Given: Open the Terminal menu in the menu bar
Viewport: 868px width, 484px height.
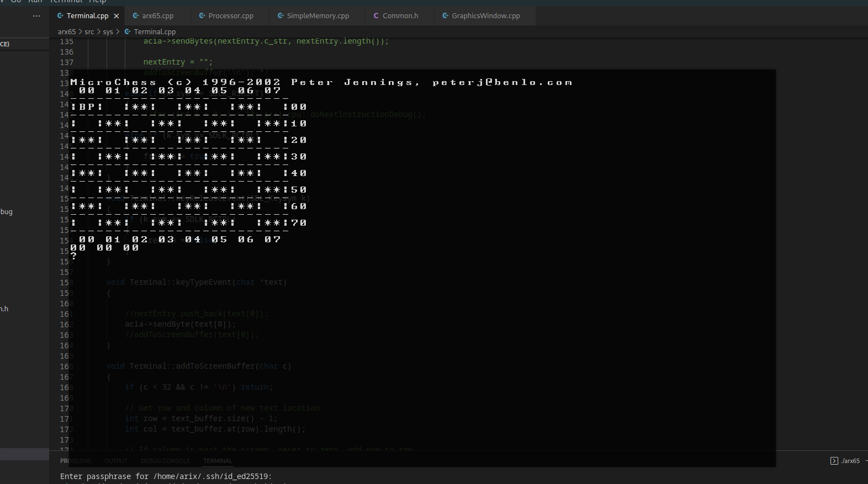Looking at the screenshot, I should (x=67, y=2).
